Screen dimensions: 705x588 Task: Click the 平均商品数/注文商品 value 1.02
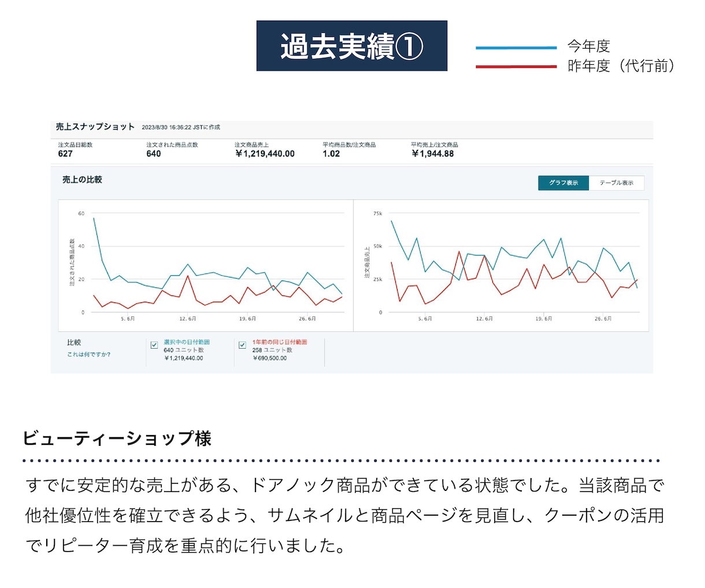(331, 154)
